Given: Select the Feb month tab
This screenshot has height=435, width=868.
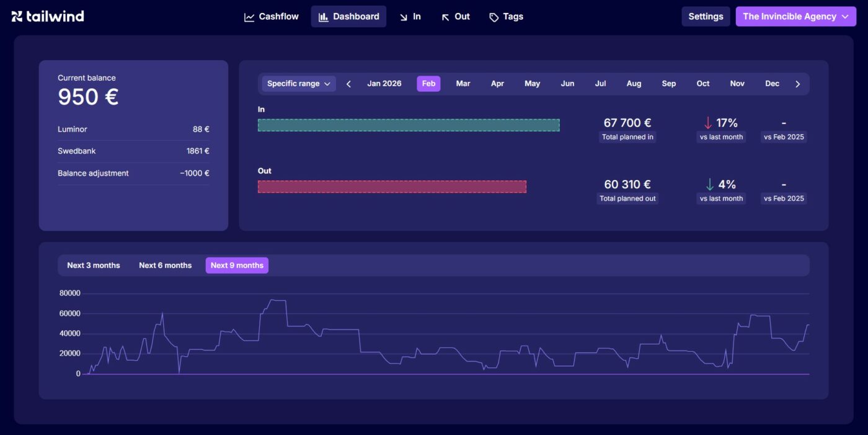Looking at the screenshot, I should coord(428,84).
